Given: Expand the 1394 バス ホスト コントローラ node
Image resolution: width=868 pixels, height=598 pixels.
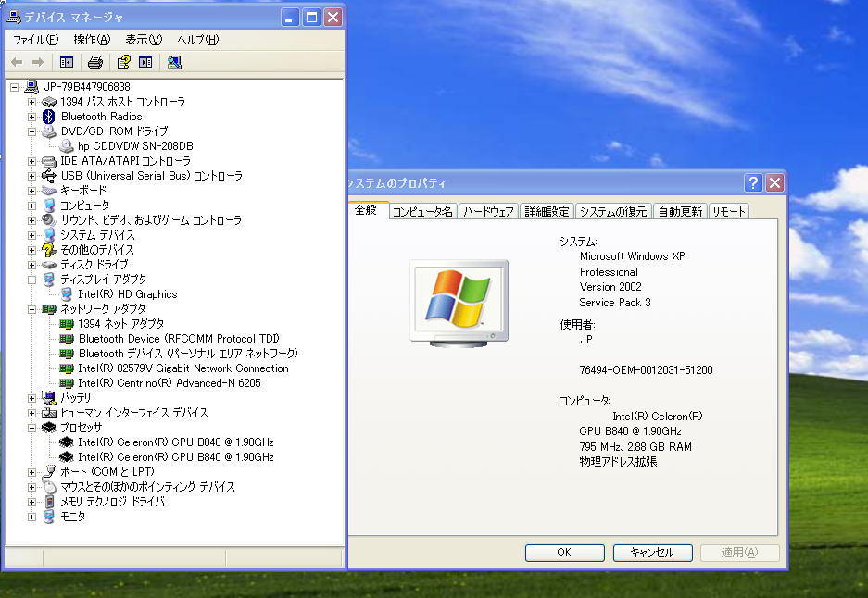Looking at the screenshot, I should pos(31,102).
